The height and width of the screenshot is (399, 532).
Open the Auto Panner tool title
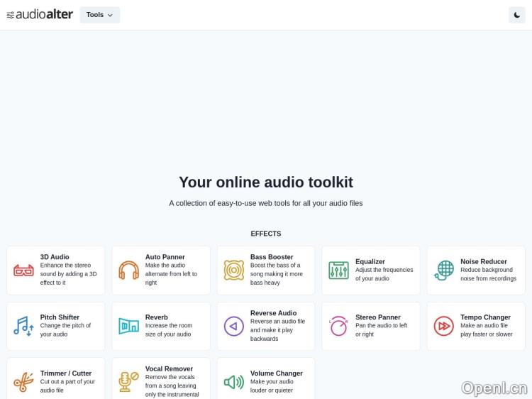pyautogui.click(x=165, y=257)
